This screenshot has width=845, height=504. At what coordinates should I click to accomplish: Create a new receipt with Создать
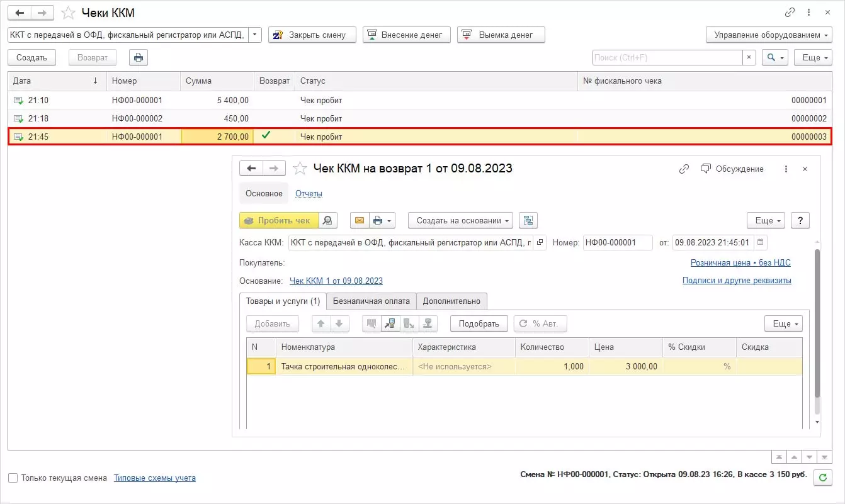pos(31,57)
